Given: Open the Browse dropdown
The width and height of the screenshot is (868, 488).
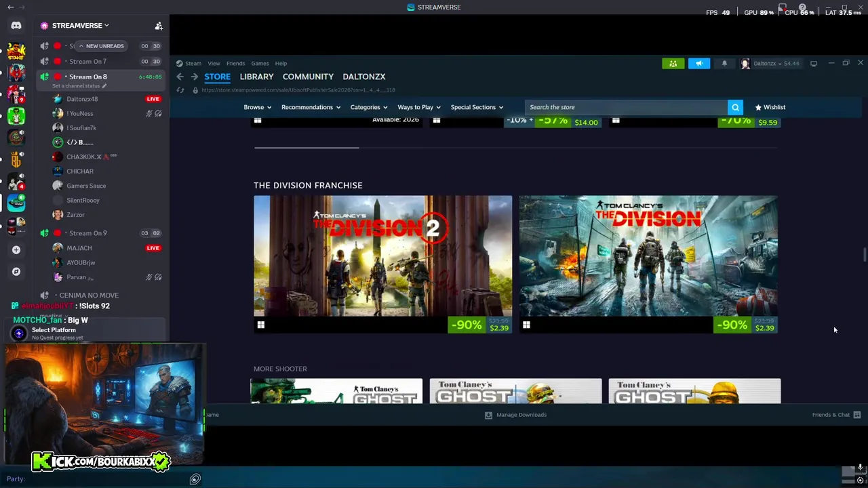Looking at the screenshot, I should pos(257,107).
